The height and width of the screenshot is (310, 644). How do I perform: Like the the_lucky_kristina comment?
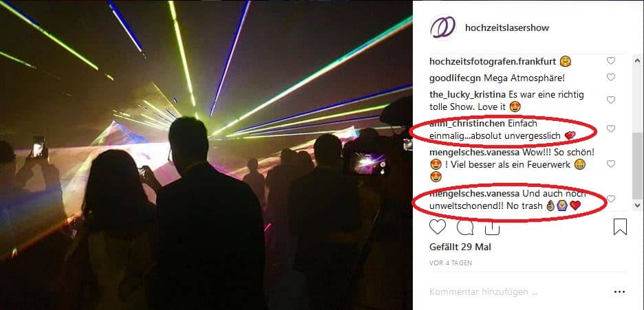click(611, 100)
